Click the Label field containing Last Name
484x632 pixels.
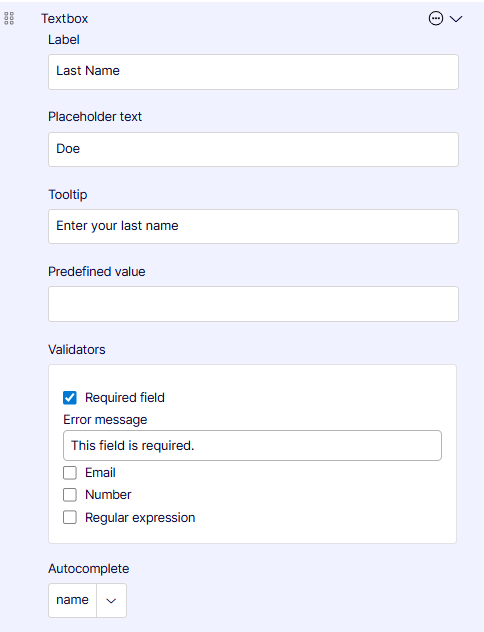(x=253, y=72)
